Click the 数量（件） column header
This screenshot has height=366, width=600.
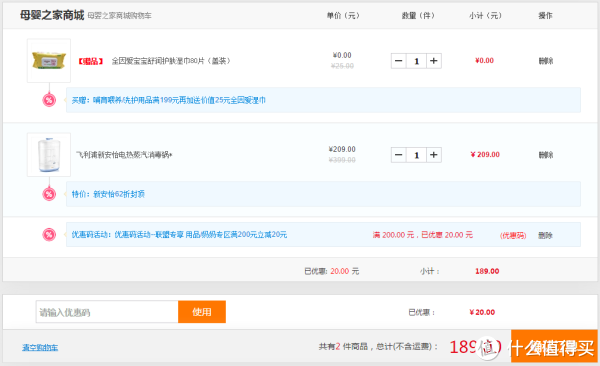tap(418, 16)
